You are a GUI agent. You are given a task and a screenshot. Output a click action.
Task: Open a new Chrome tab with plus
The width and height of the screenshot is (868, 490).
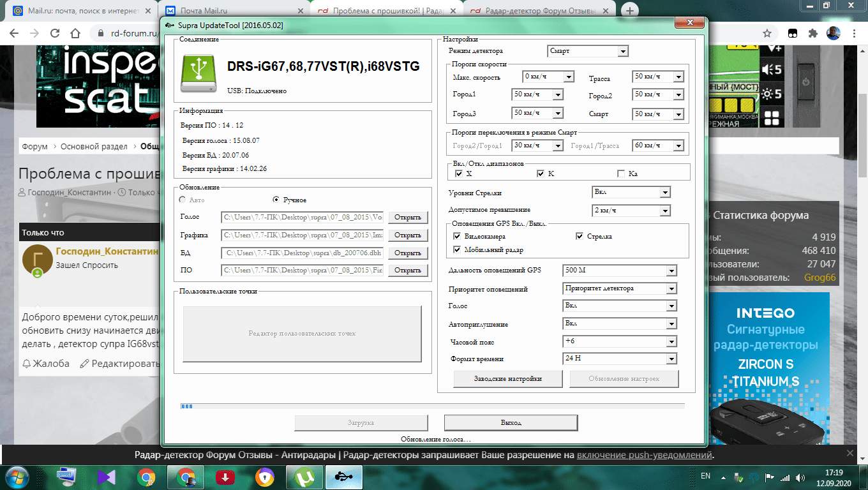[x=630, y=11]
